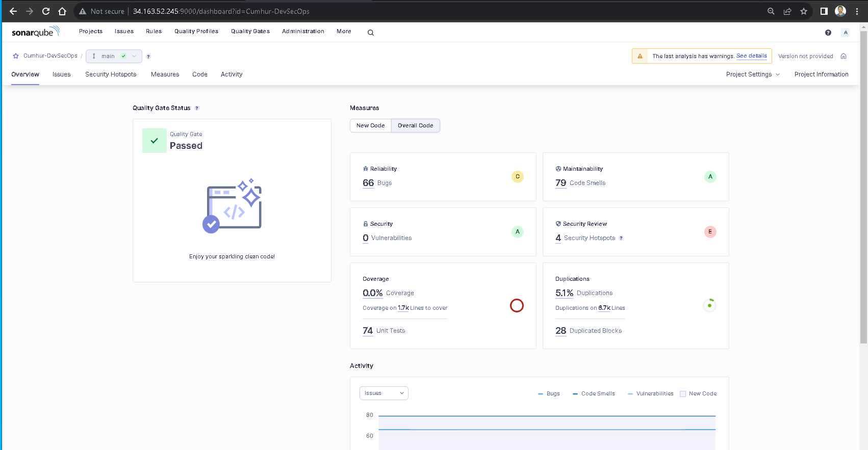868x450 pixels.
Task: Click the analysis warning triangle icon
Action: [640, 56]
